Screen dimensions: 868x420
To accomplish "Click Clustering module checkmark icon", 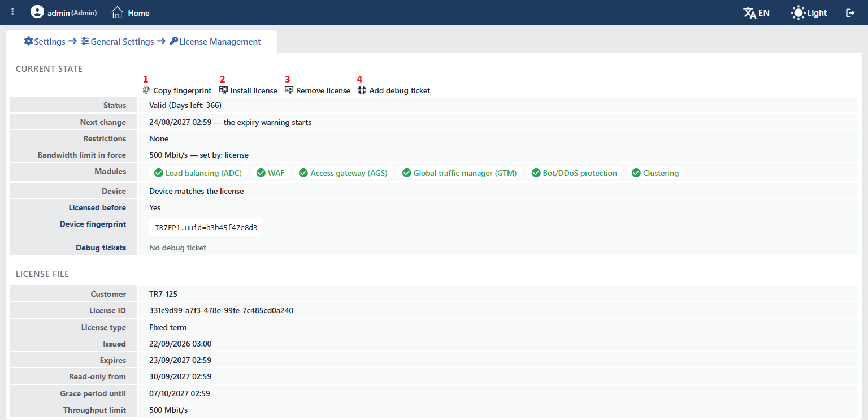I will (636, 173).
